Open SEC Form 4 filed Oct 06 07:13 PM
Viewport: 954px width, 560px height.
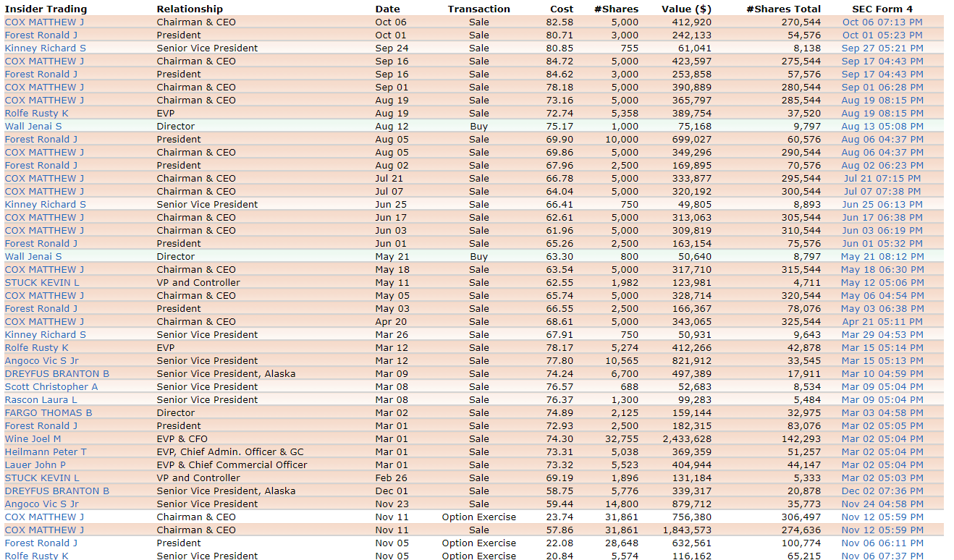coord(882,22)
